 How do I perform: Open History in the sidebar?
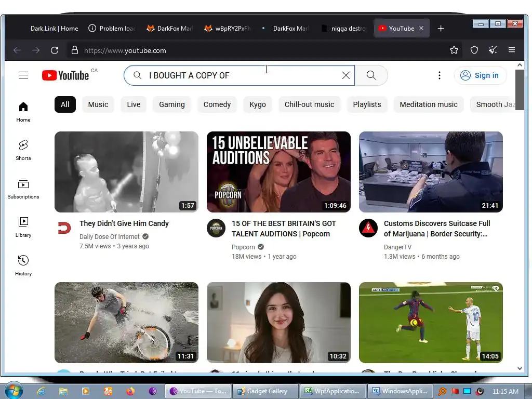[x=23, y=265]
